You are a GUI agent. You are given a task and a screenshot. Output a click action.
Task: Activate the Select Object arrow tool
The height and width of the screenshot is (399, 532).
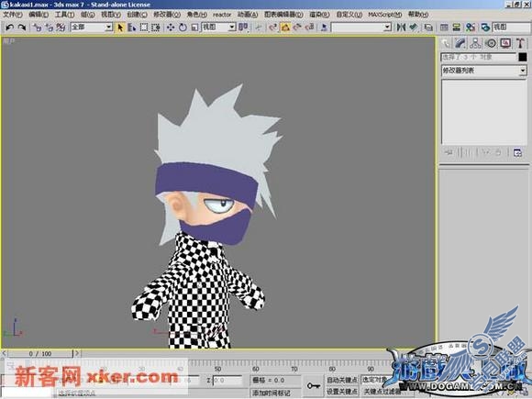[x=120, y=28]
